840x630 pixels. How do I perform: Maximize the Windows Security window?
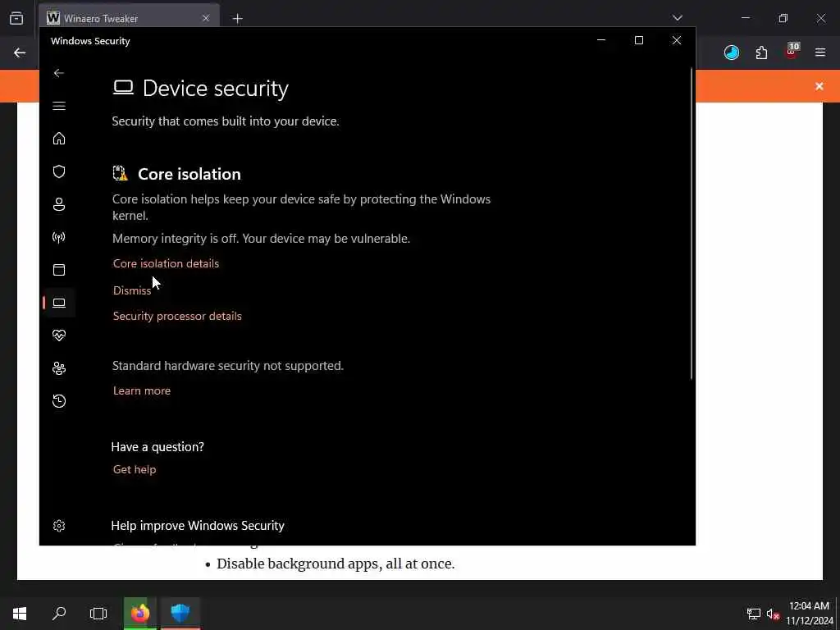pyautogui.click(x=638, y=40)
